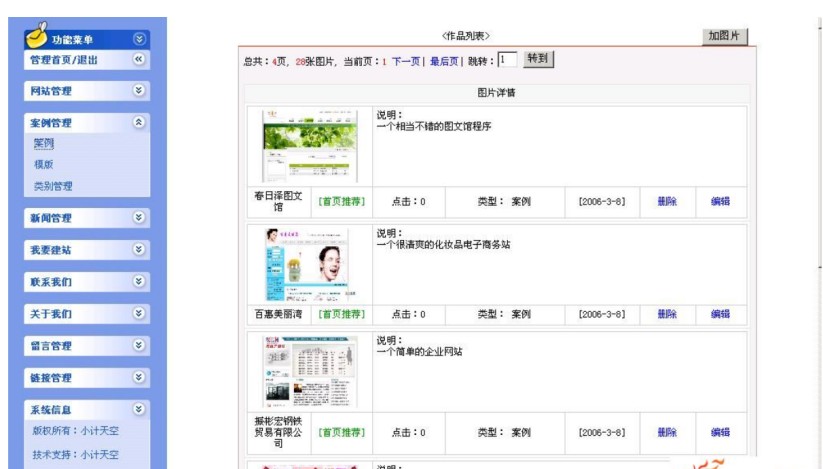The width and height of the screenshot is (823, 469).
Task: Click the 加图片 button
Action: coord(723,36)
